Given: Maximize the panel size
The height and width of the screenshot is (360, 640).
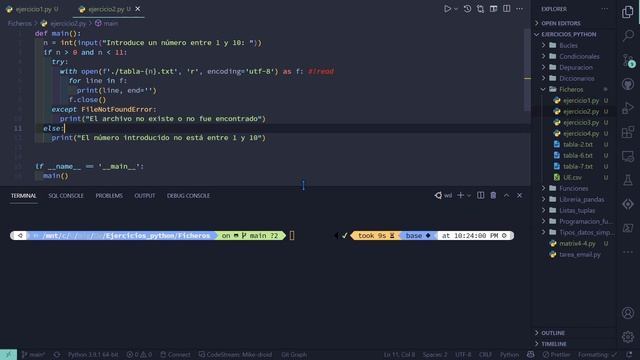Looking at the screenshot, I should coord(507,196).
